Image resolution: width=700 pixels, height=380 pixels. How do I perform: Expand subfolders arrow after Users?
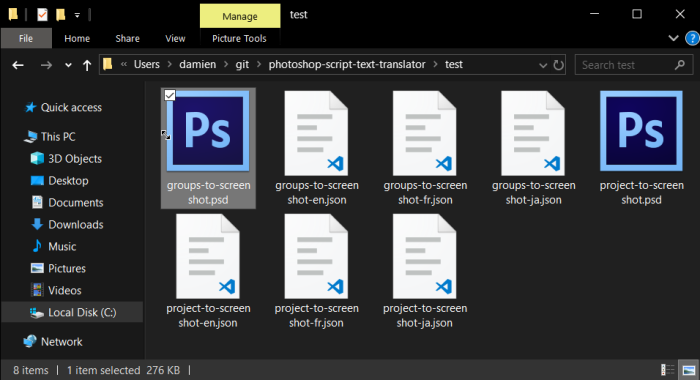tap(170, 64)
